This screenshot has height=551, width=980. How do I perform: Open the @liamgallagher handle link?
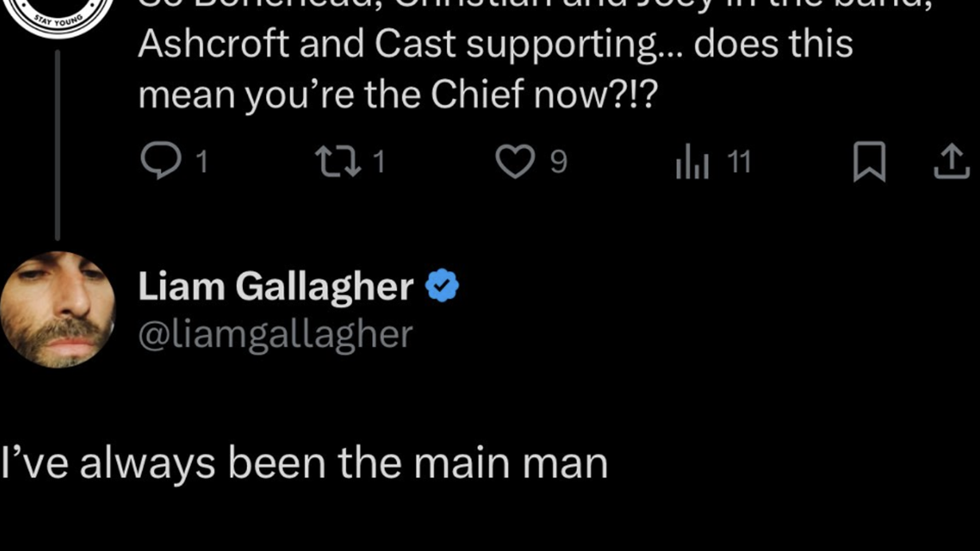coord(276,334)
